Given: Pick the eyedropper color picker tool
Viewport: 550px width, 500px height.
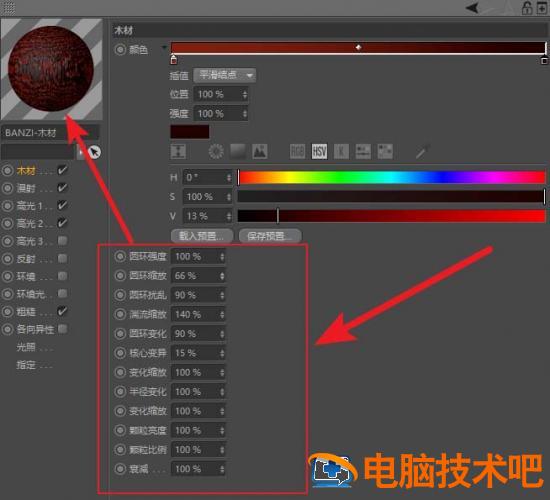Looking at the screenshot, I should [x=423, y=152].
